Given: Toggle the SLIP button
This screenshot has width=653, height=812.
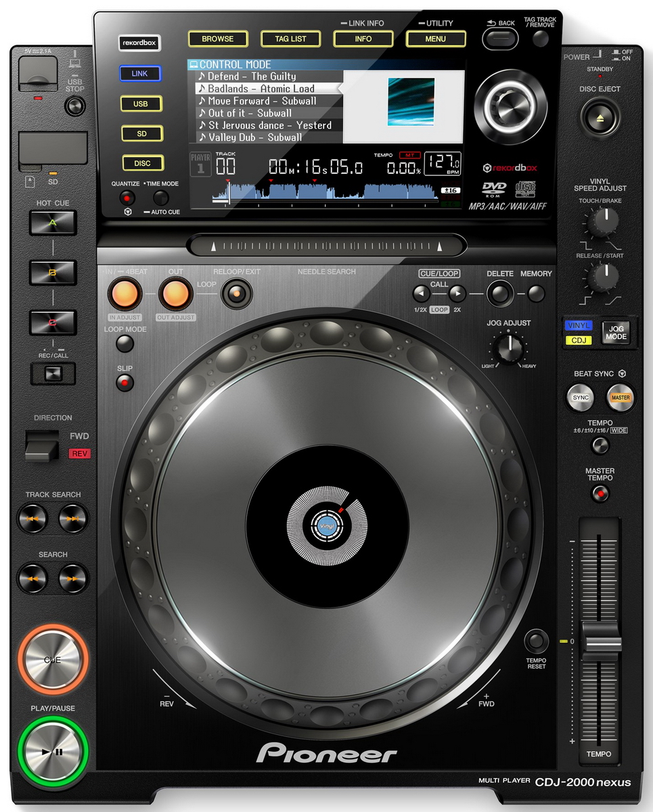Looking at the screenshot, I should (x=125, y=383).
